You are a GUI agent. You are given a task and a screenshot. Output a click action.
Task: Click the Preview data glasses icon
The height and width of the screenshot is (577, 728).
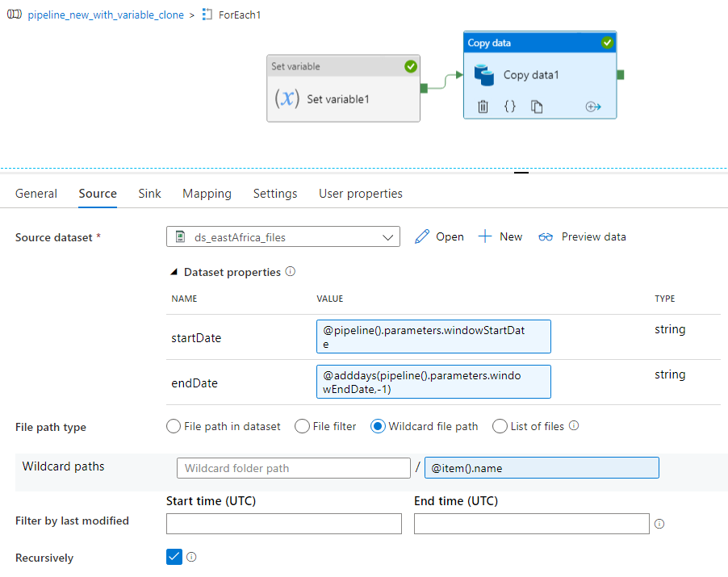coord(546,236)
